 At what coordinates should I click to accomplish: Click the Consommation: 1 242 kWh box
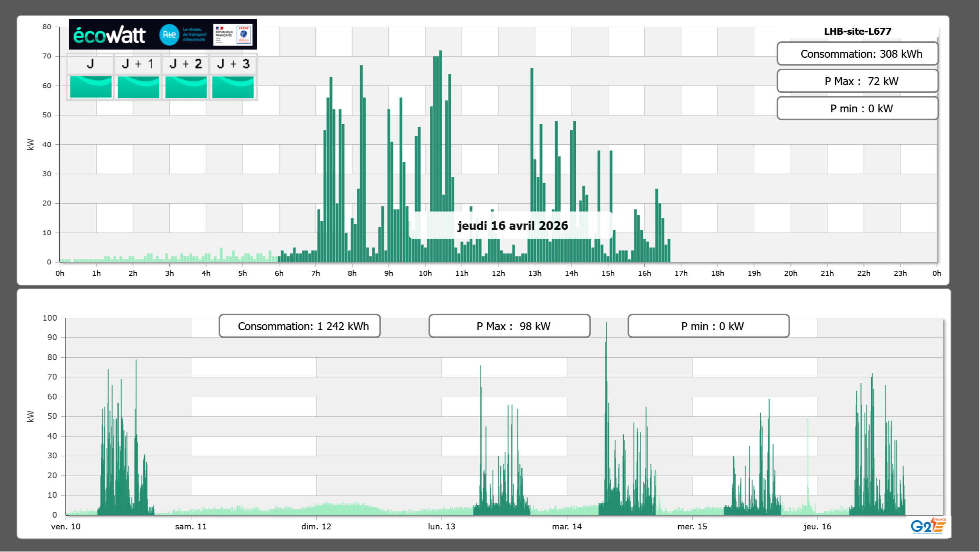[x=299, y=326]
